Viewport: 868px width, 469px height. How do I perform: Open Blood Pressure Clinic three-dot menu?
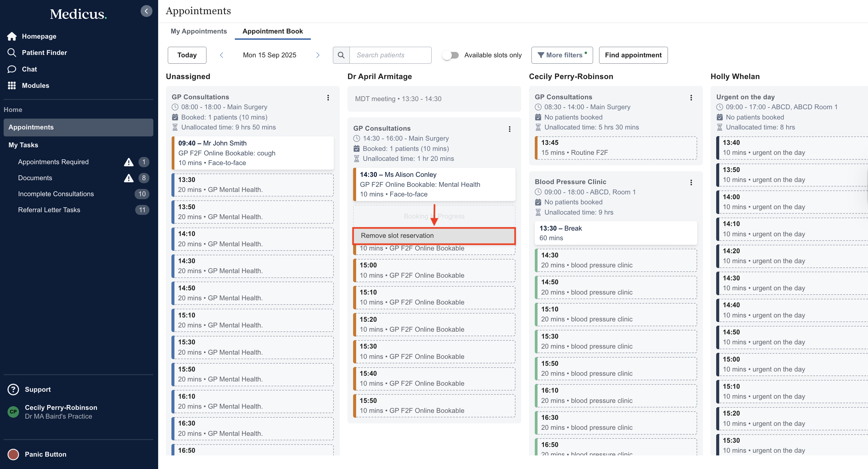691,182
